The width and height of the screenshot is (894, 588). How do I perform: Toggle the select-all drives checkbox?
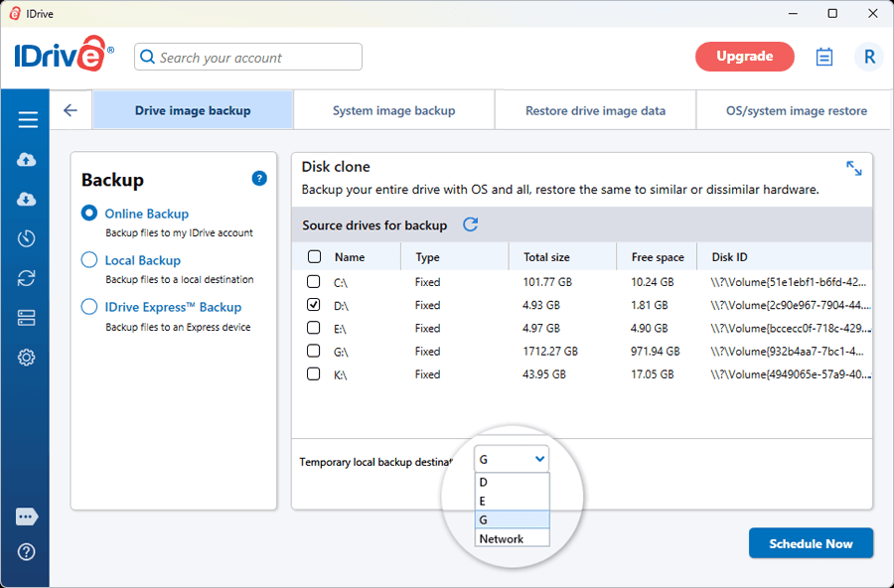pyautogui.click(x=314, y=256)
